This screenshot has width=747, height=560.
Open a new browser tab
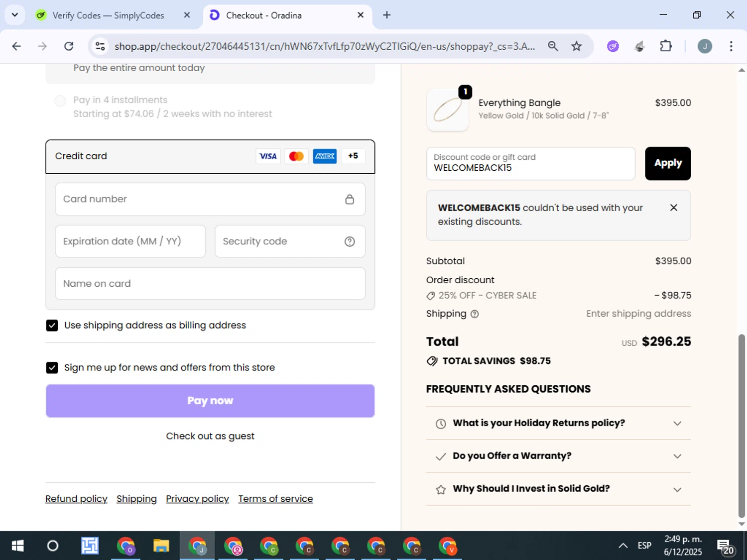coord(387,15)
